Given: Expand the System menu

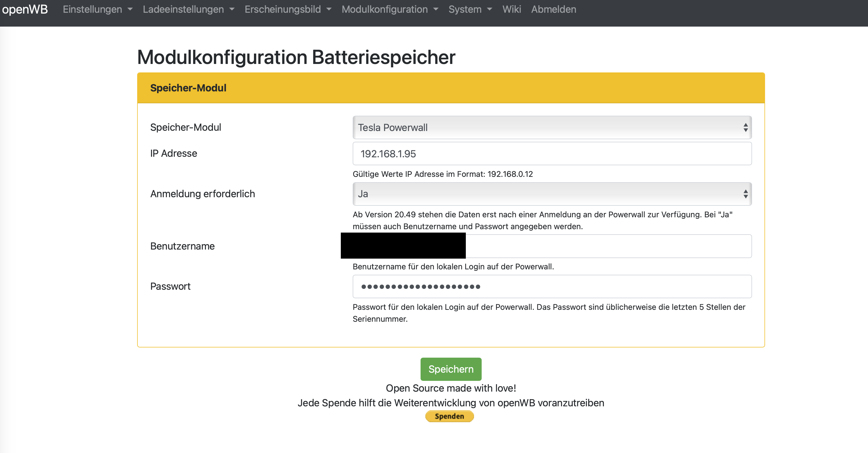Looking at the screenshot, I should click(465, 9).
